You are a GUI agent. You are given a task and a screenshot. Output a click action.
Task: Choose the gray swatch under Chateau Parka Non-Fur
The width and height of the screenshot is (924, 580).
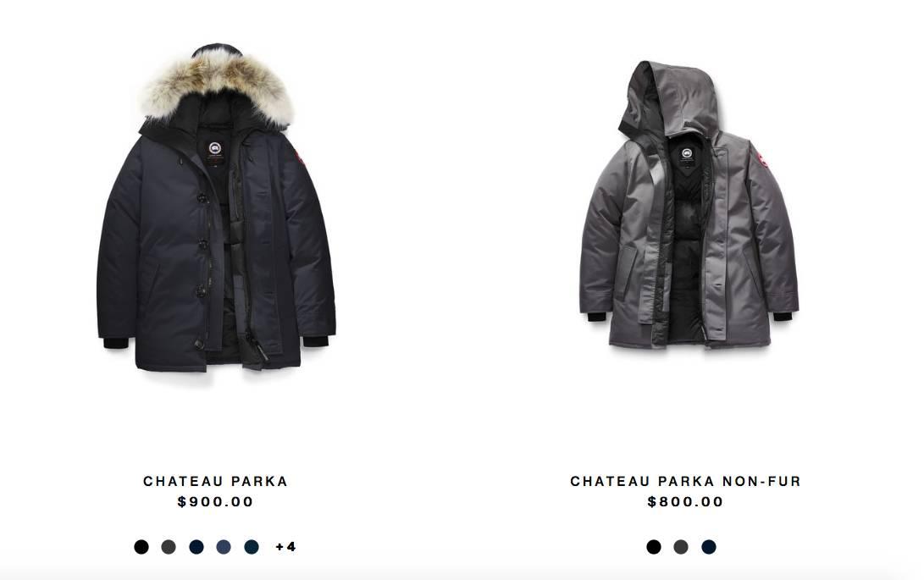click(681, 547)
